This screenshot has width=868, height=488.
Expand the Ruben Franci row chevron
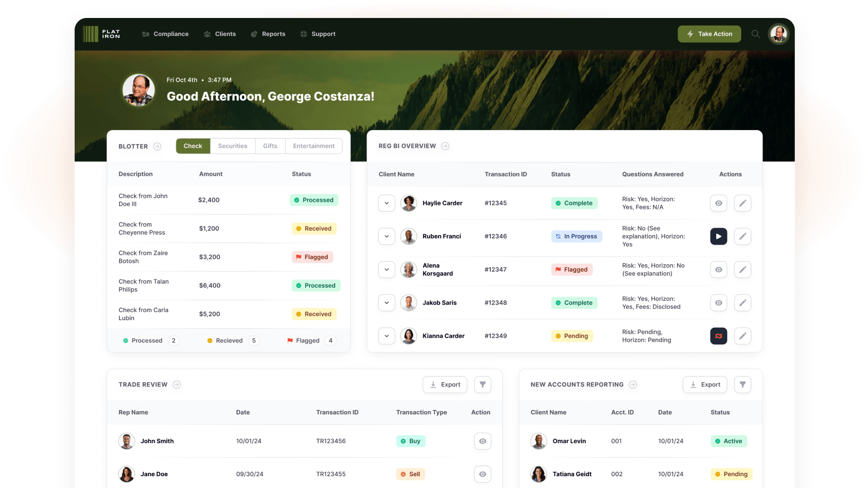386,236
